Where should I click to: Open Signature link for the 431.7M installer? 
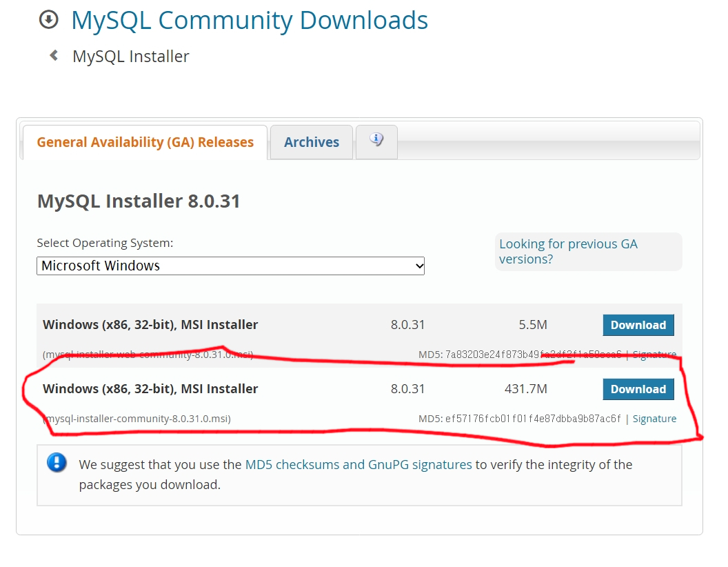654,419
